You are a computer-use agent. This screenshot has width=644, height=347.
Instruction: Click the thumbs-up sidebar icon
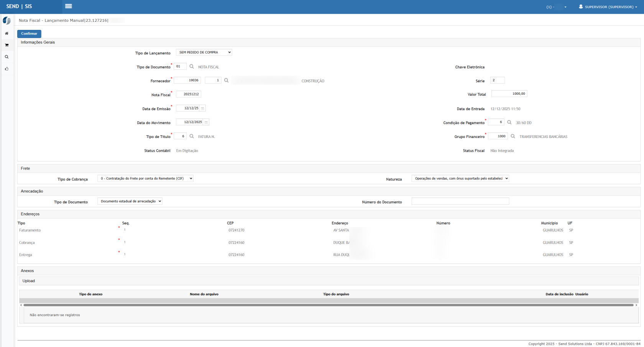pos(7,69)
